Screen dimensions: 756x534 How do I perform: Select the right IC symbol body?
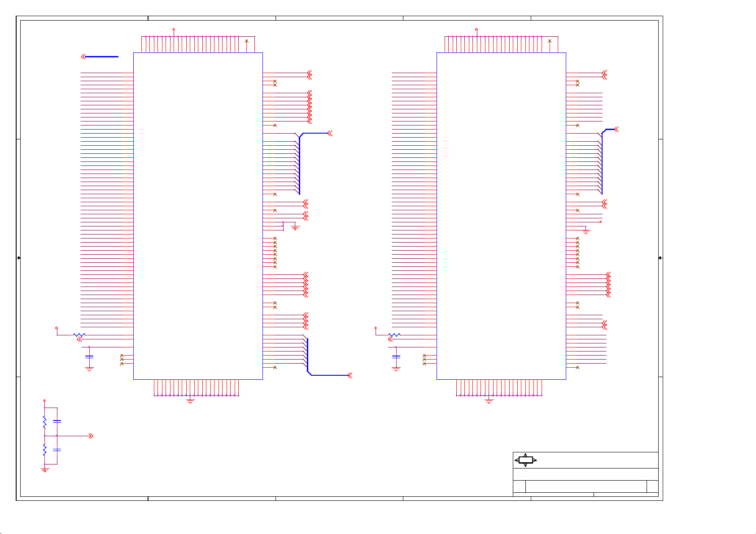click(x=501, y=216)
